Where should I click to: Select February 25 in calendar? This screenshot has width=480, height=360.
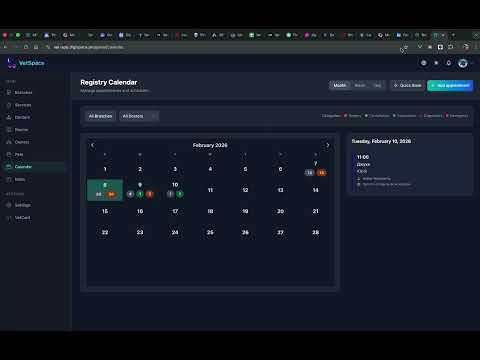[x=210, y=232]
